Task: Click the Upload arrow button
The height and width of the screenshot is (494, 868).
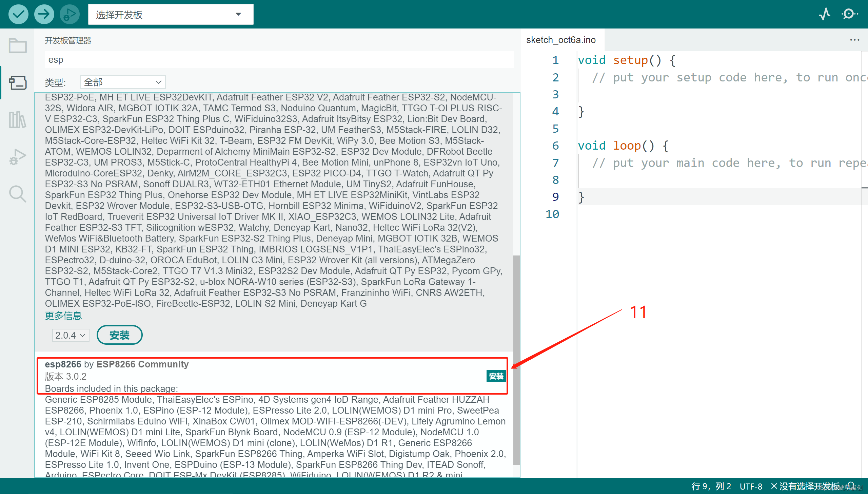Action: [x=44, y=14]
